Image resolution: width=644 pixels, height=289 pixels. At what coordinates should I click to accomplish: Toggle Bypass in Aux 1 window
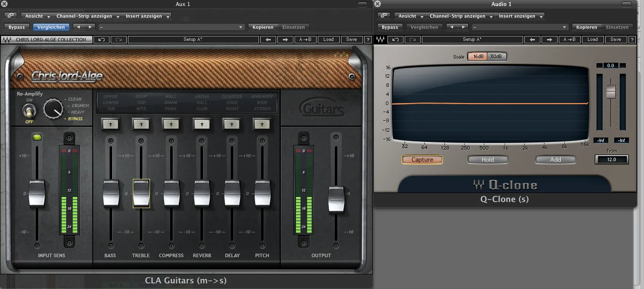click(17, 27)
